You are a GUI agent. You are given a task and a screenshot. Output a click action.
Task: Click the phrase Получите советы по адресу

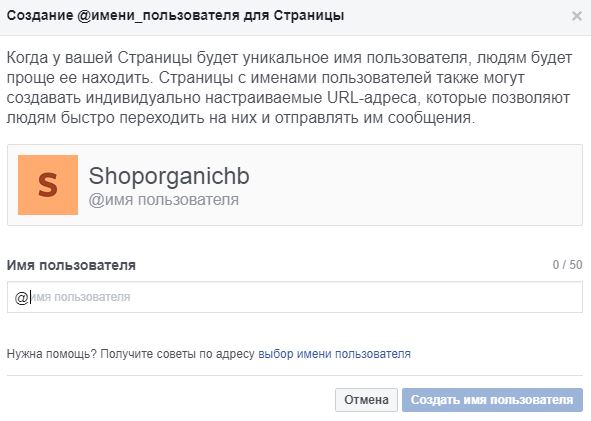click(178, 354)
